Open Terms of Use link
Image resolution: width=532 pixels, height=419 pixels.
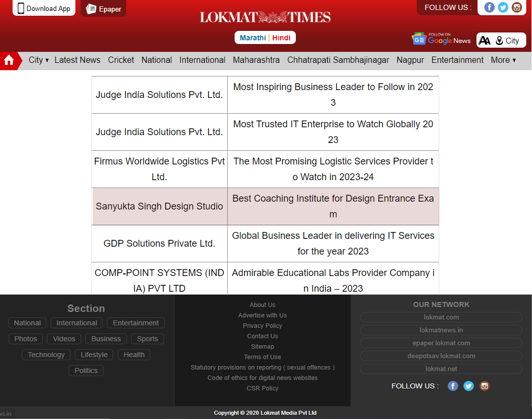(x=263, y=357)
